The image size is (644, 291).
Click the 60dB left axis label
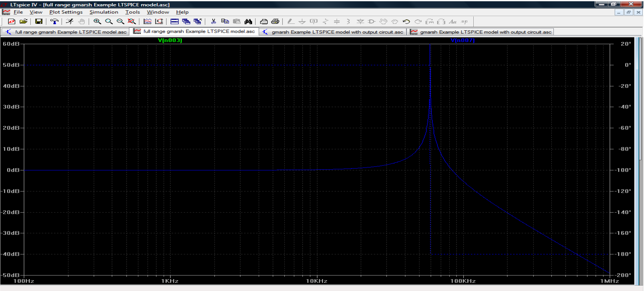(11, 44)
